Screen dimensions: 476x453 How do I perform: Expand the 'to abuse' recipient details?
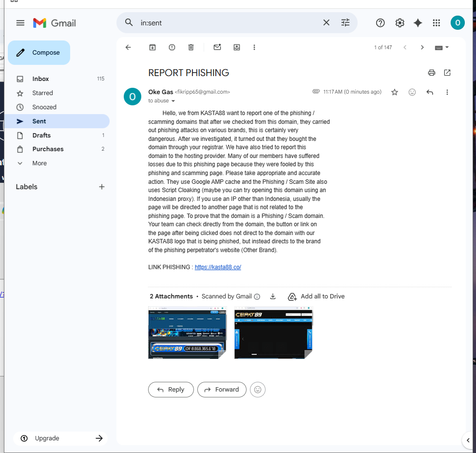[x=173, y=101]
